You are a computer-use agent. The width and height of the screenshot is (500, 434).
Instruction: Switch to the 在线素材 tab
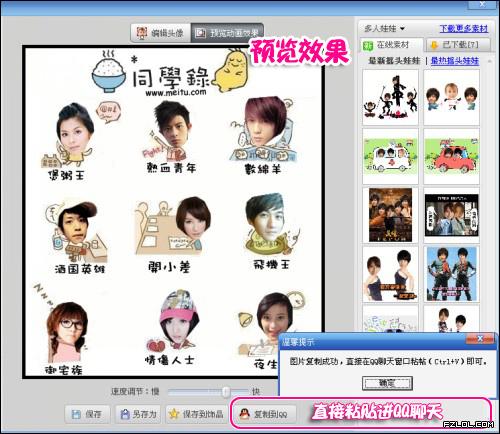click(391, 45)
